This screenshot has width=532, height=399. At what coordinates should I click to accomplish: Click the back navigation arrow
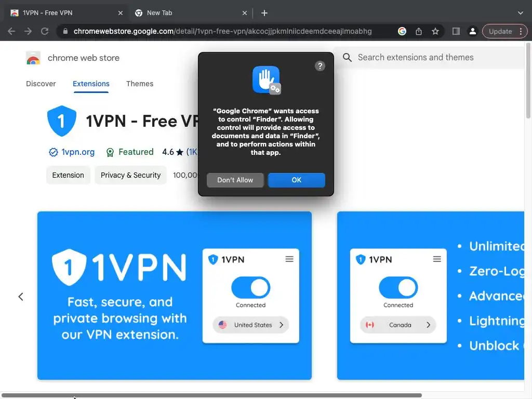coord(11,31)
